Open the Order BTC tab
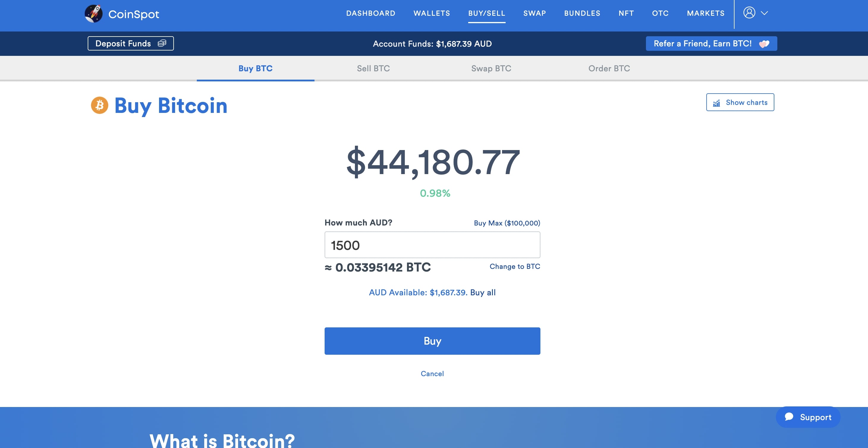 (x=609, y=68)
